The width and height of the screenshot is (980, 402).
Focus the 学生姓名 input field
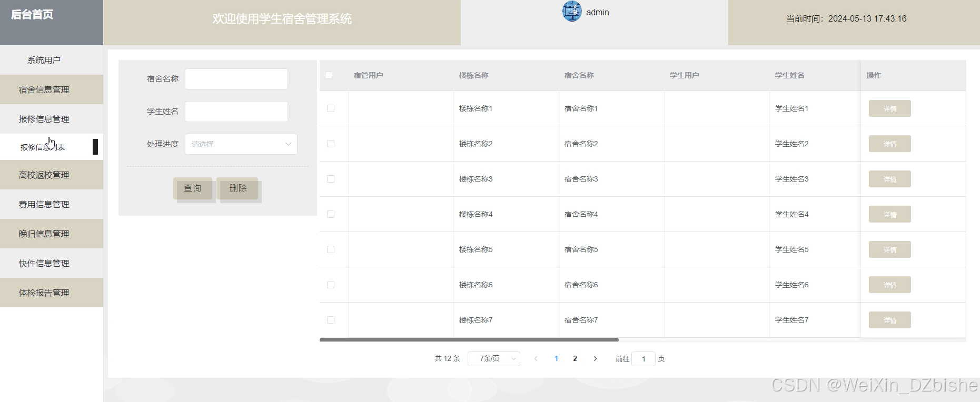pyautogui.click(x=236, y=112)
